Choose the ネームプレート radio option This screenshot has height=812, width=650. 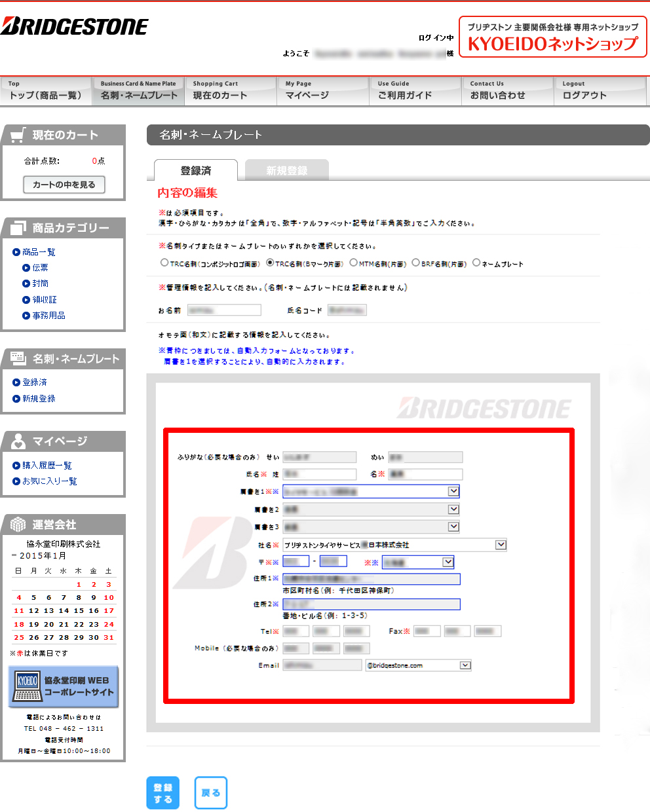click(x=476, y=263)
